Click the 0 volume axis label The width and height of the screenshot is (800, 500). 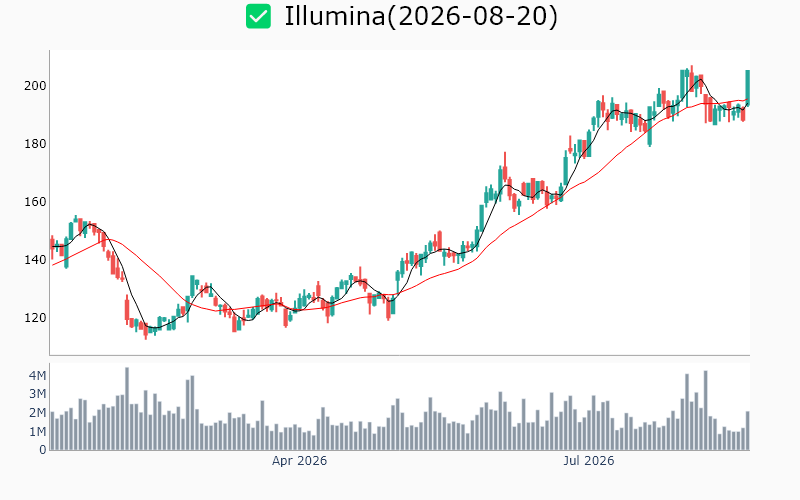pyautogui.click(x=43, y=450)
